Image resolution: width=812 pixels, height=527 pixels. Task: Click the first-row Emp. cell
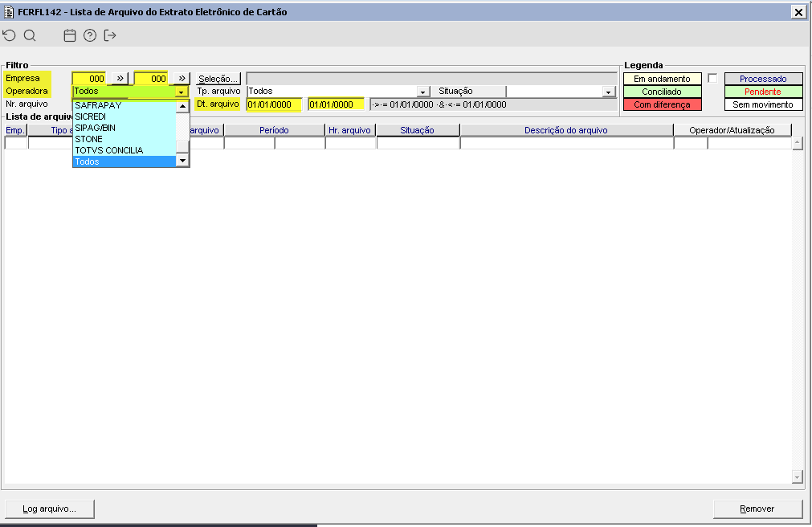[15, 143]
